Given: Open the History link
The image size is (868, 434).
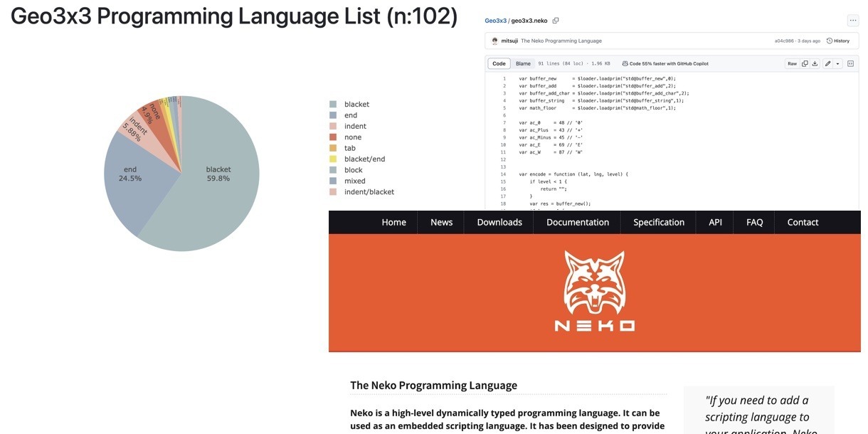Looking at the screenshot, I should click(x=838, y=41).
